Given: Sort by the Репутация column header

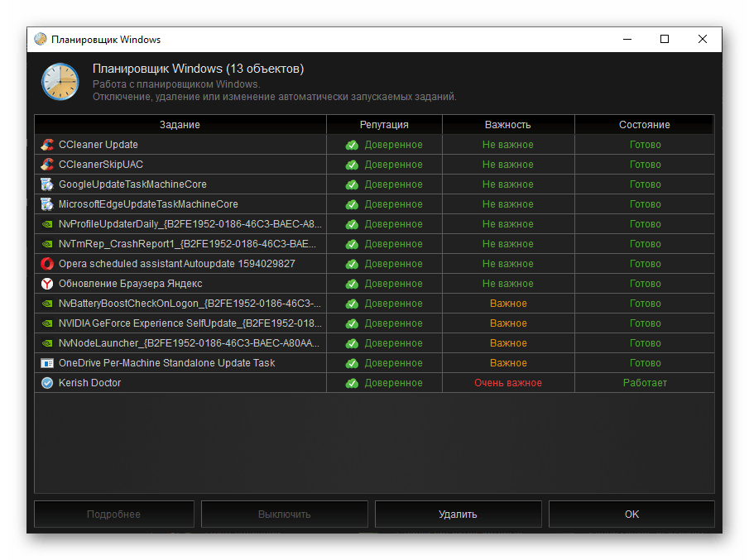Looking at the screenshot, I should [384, 125].
